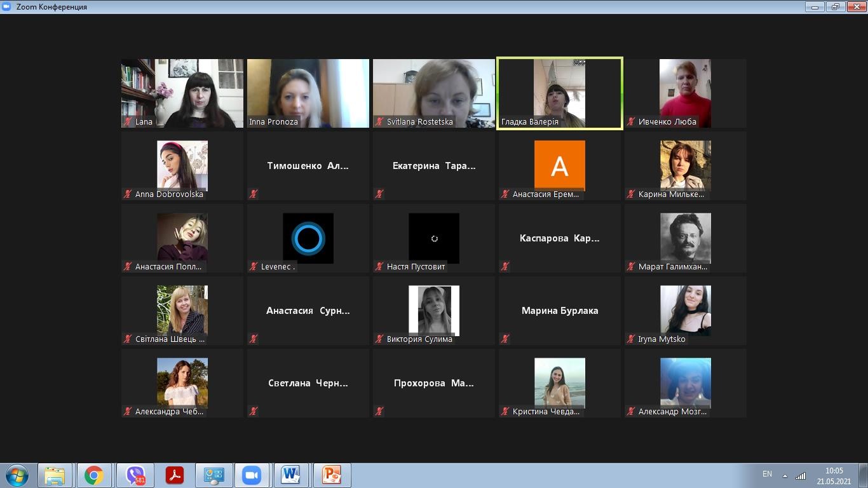
Task: Open Windows Explorer folder icon
Action: click(55, 475)
